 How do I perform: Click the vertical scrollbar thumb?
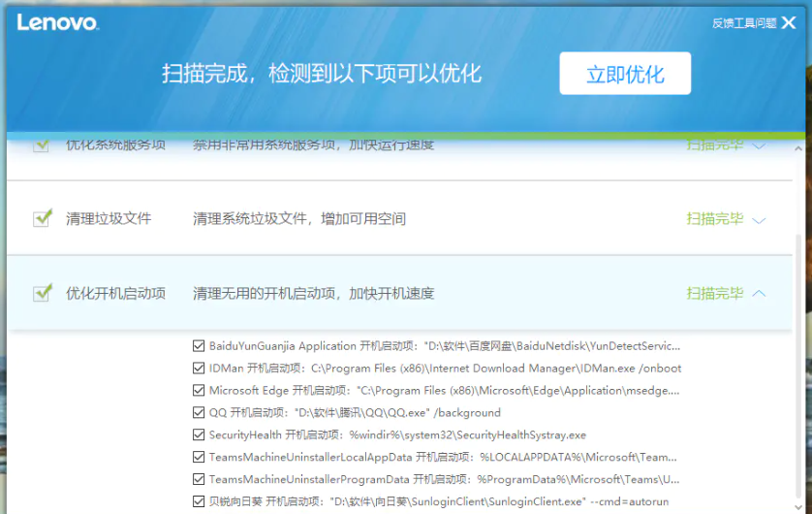click(x=798, y=366)
